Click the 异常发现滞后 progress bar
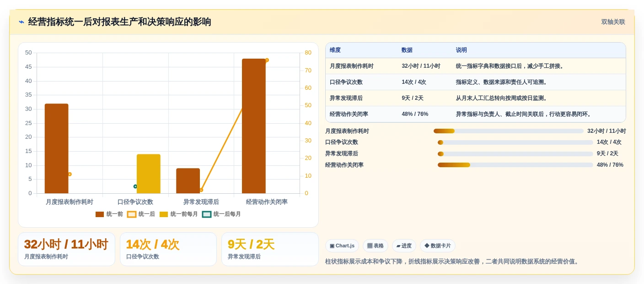This screenshot has height=284, width=644. [515, 154]
